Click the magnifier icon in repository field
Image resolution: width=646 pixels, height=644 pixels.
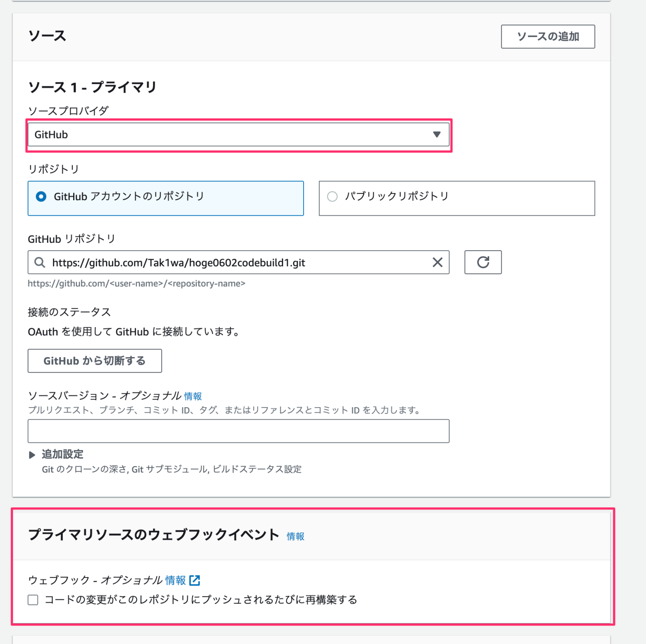(x=40, y=262)
